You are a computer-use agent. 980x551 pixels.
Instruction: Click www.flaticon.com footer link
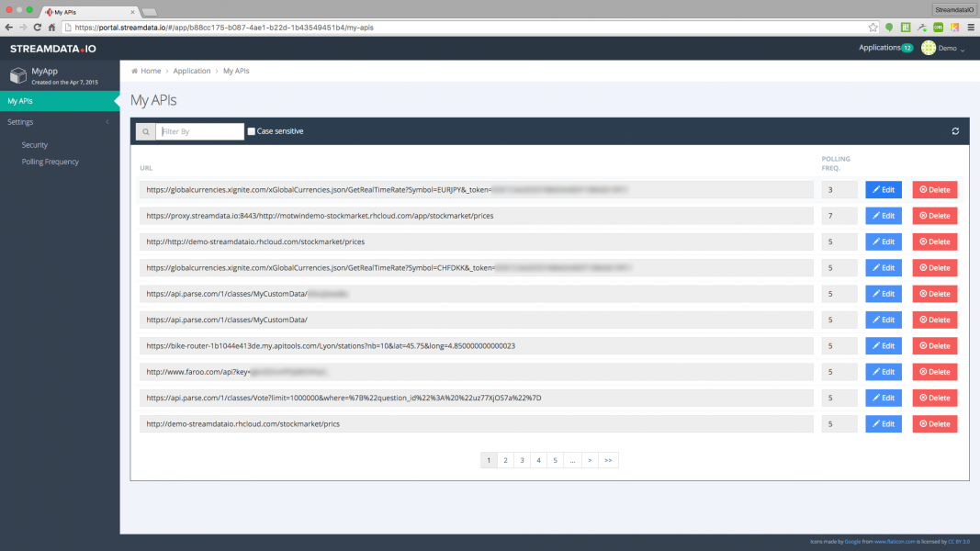pyautogui.click(x=895, y=542)
